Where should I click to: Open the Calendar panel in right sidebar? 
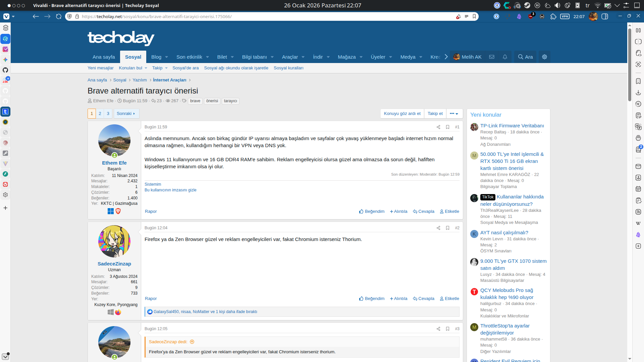(x=638, y=189)
